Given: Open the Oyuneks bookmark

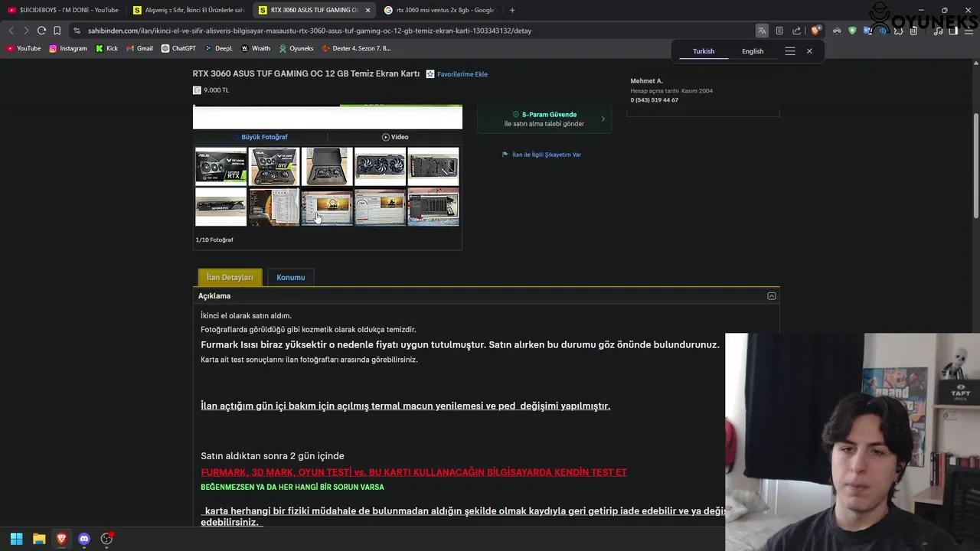Looking at the screenshot, I should coord(296,48).
